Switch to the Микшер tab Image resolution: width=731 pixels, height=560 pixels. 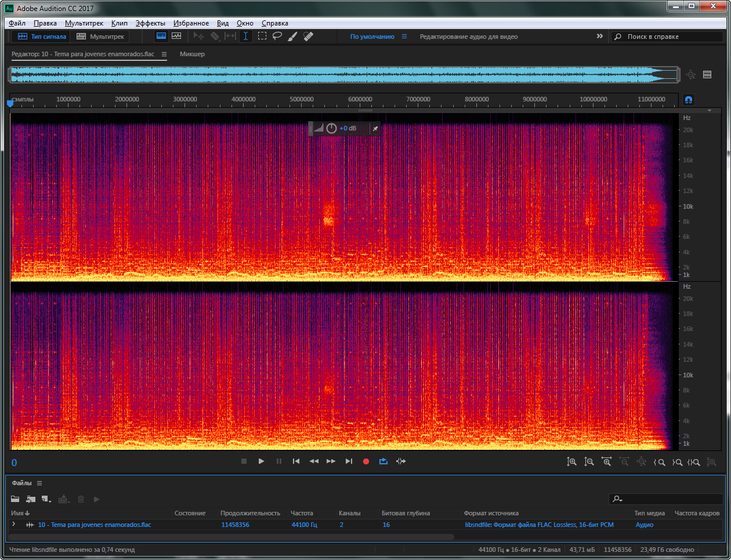click(x=192, y=54)
